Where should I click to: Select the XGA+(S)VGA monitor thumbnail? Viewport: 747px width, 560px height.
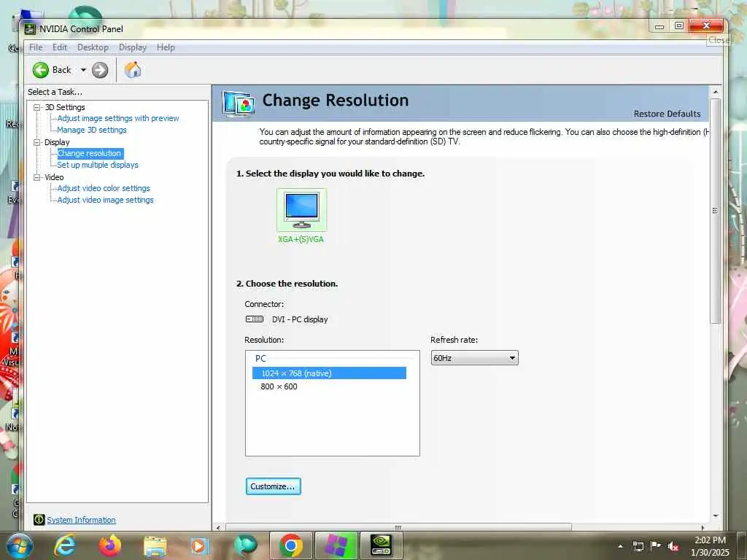301,209
